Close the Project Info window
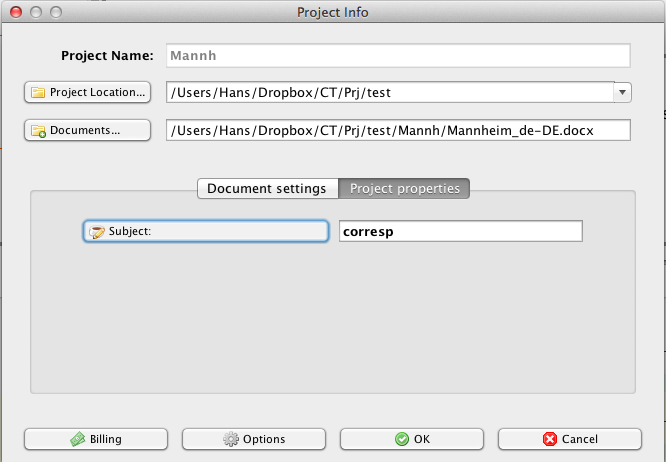This screenshot has width=666, height=462. pyautogui.click(x=13, y=12)
